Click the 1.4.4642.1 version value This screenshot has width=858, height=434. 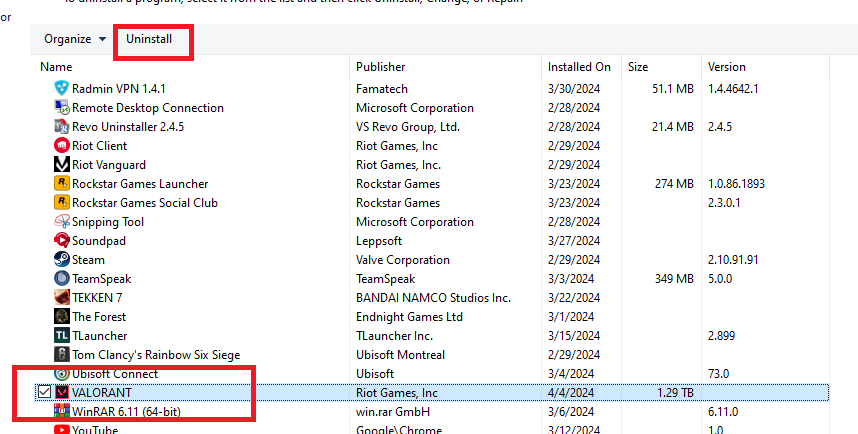tap(733, 89)
